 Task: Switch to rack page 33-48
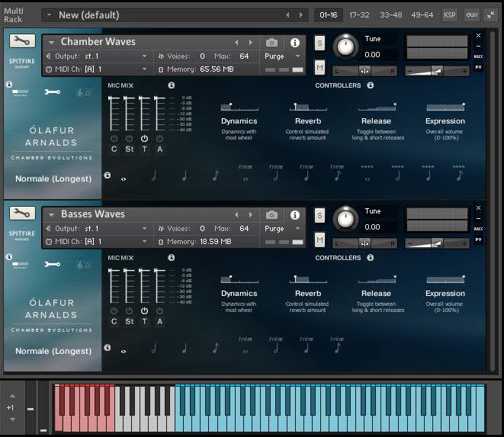(x=391, y=14)
